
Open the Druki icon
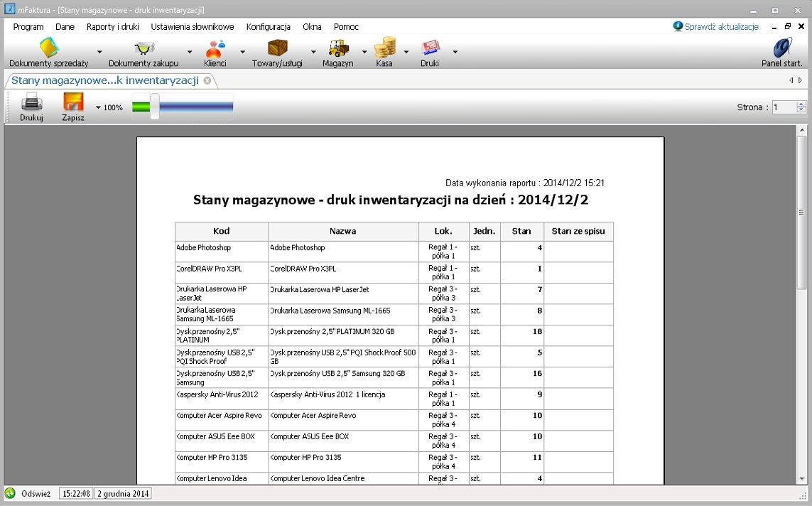pyautogui.click(x=430, y=49)
